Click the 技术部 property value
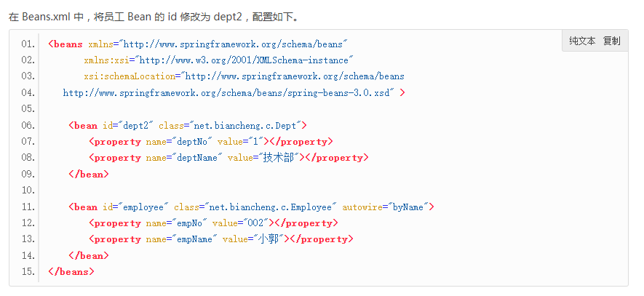Image resolution: width=644 pixels, height=296 pixels. click(x=279, y=158)
